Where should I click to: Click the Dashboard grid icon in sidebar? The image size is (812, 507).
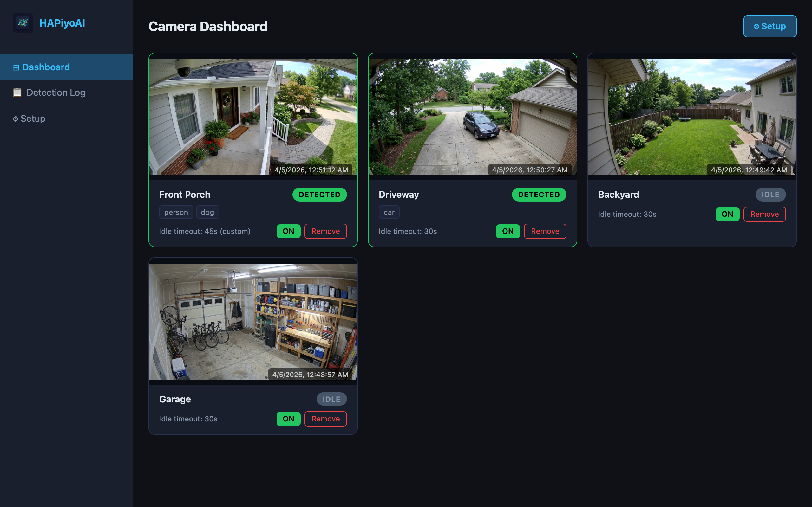coord(16,67)
